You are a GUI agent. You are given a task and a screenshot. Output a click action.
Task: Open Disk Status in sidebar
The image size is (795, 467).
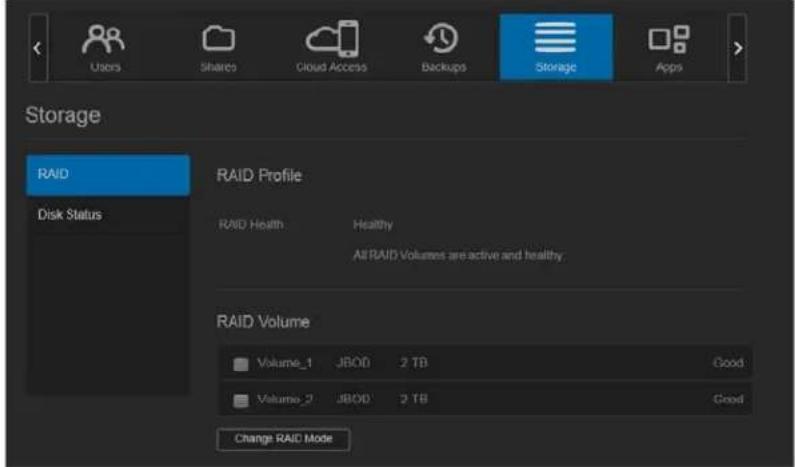[108, 215]
